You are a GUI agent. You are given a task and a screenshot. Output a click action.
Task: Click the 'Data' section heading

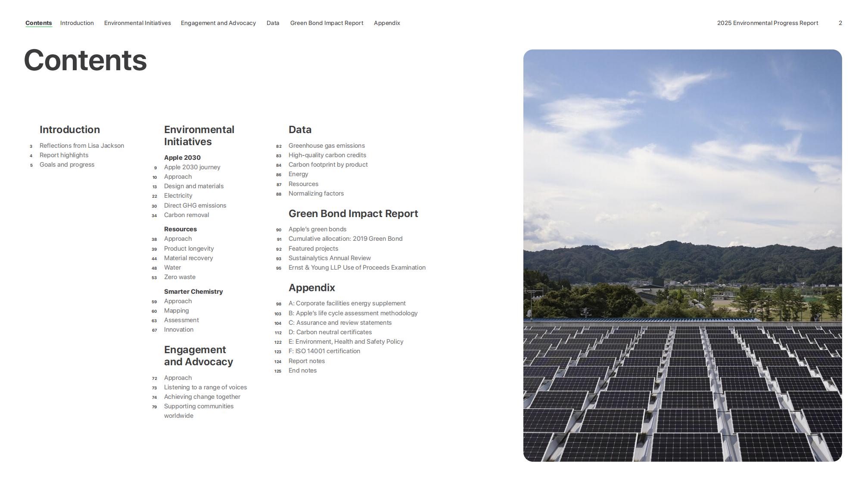[x=300, y=130]
